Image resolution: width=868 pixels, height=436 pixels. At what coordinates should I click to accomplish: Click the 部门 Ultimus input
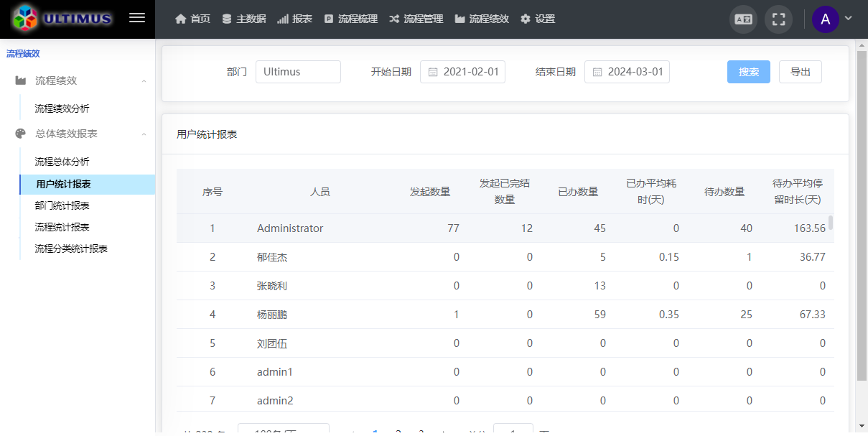point(298,72)
